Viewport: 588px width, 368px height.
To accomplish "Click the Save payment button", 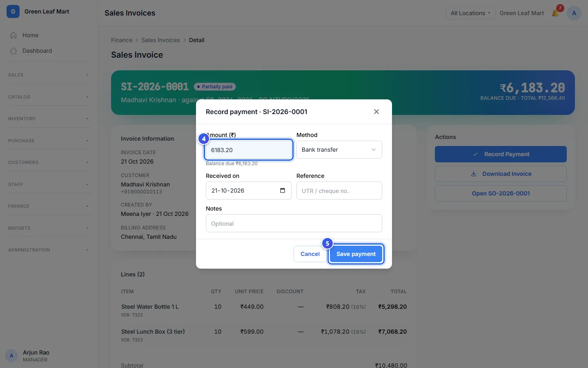I will pyautogui.click(x=356, y=254).
